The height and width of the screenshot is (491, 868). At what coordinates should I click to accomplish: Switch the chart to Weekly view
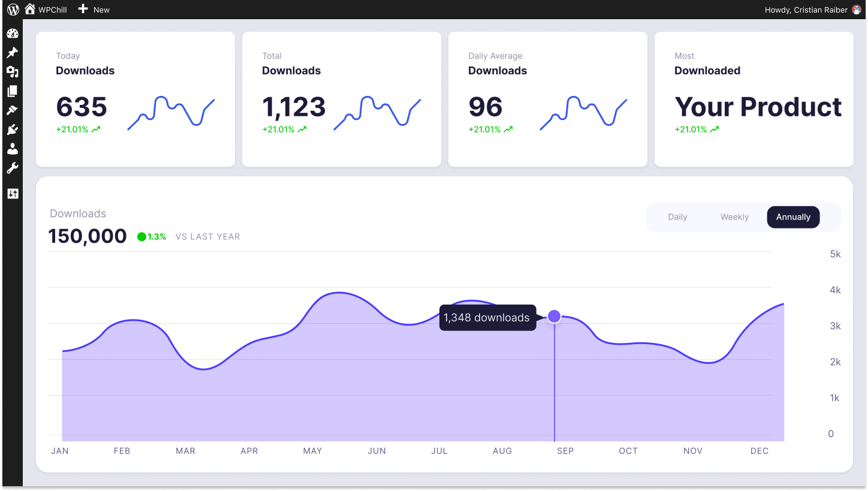pyautogui.click(x=734, y=217)
